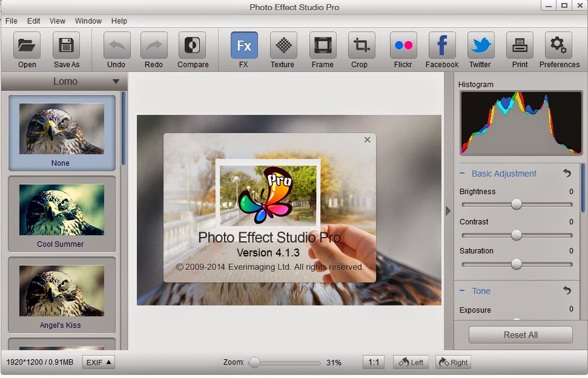Click the Save As floppy disk icon
588x378 pixels.
coord(67,45)
